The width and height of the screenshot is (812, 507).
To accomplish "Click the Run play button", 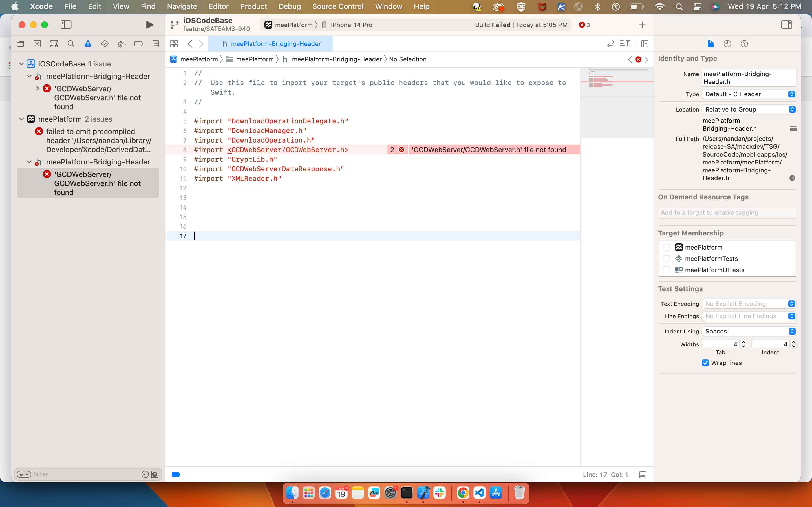I will click(150, 25).
